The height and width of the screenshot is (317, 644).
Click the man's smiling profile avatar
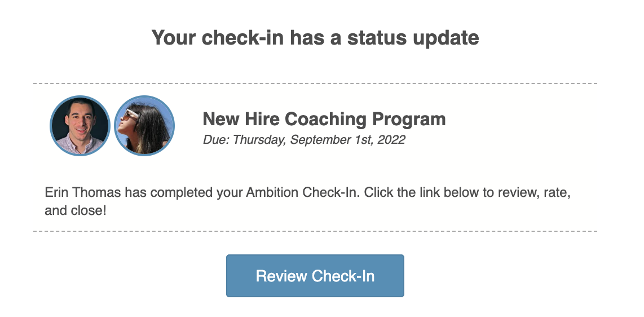click(80, 125)
